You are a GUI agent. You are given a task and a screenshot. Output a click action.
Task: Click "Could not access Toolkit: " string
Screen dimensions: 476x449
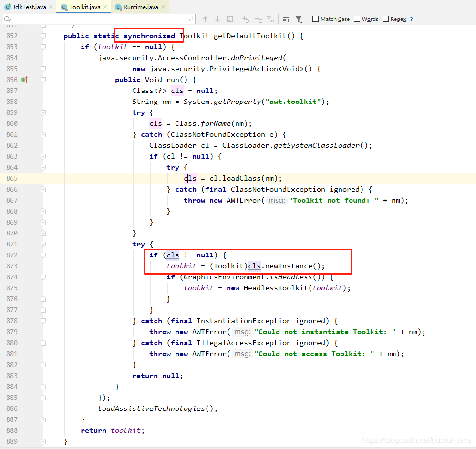tap(314, 354)
